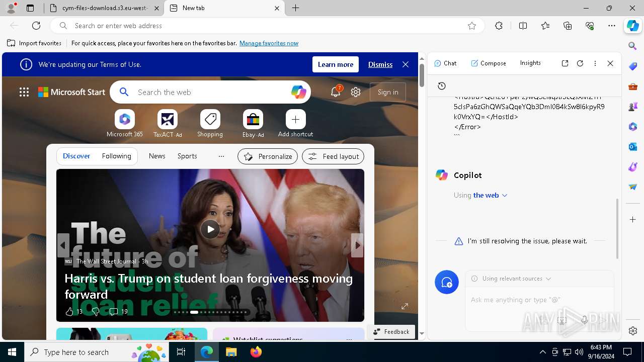
Task: Add this page to favorites star
Action: click(x=472, y=26)
